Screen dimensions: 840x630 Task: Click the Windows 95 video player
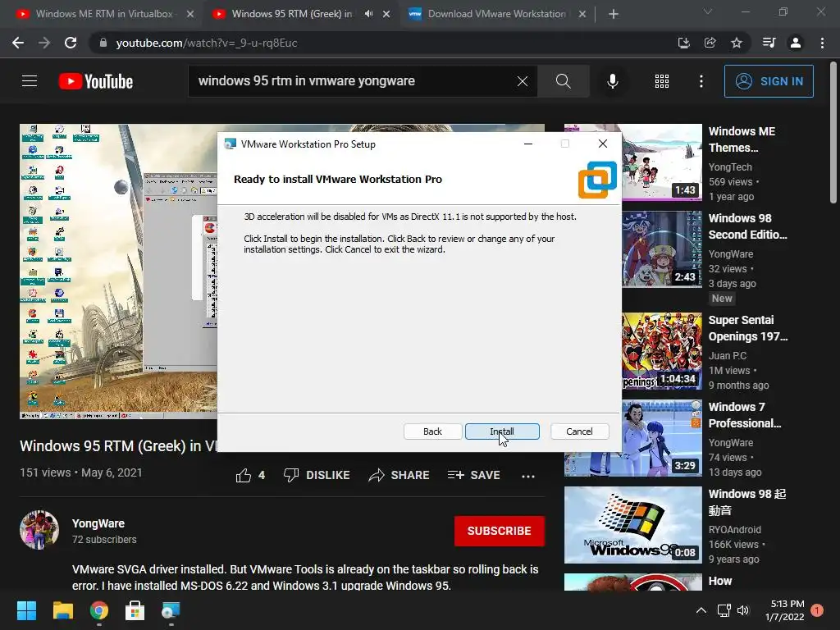[x=118, y=271]
